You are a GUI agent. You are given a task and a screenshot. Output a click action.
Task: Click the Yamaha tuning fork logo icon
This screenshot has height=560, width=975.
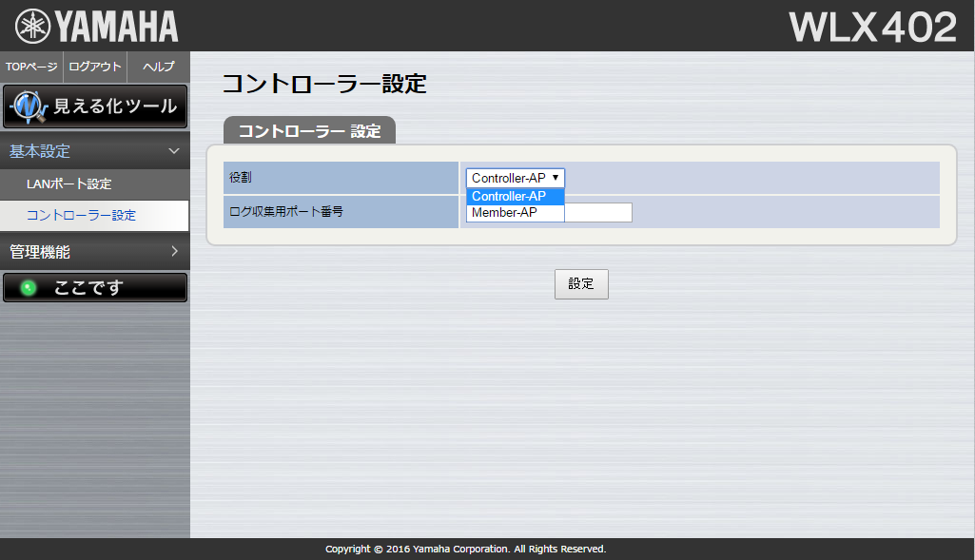click(32, 26)
